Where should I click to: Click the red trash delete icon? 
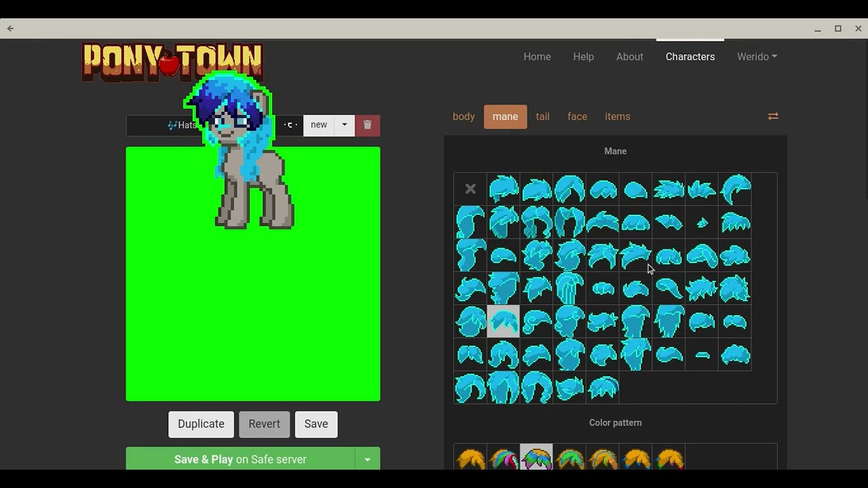pos(368,125)
